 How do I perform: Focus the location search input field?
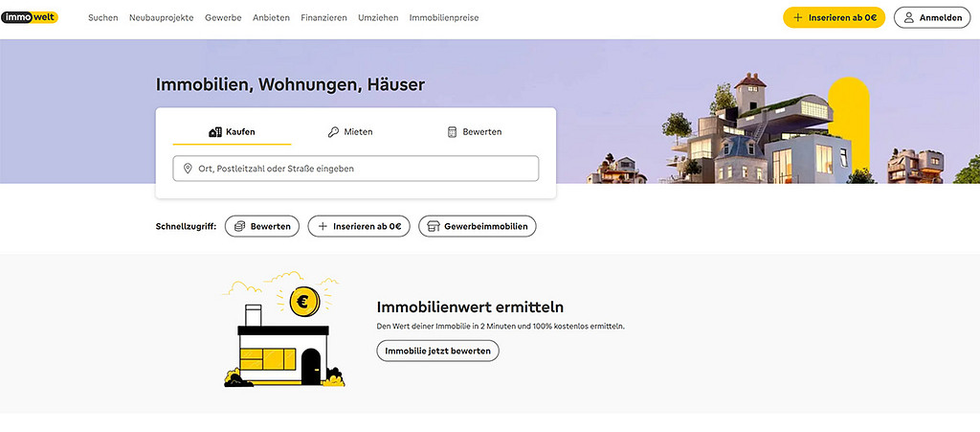[364, 169]
